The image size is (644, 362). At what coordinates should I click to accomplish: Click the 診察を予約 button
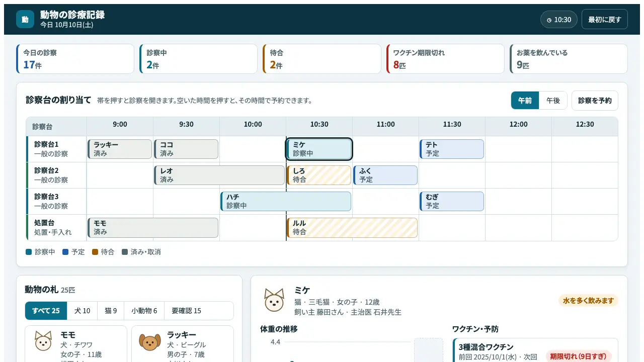[595, 101]
